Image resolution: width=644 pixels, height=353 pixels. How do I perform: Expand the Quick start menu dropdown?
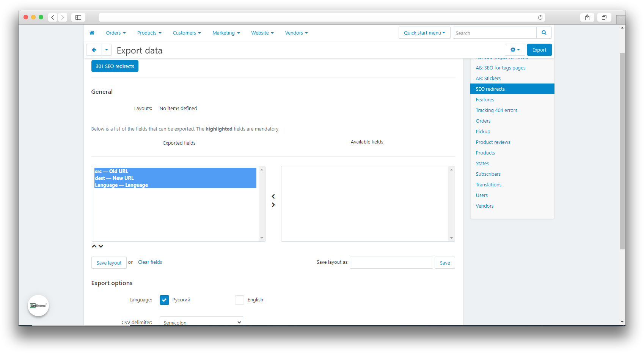424,33
